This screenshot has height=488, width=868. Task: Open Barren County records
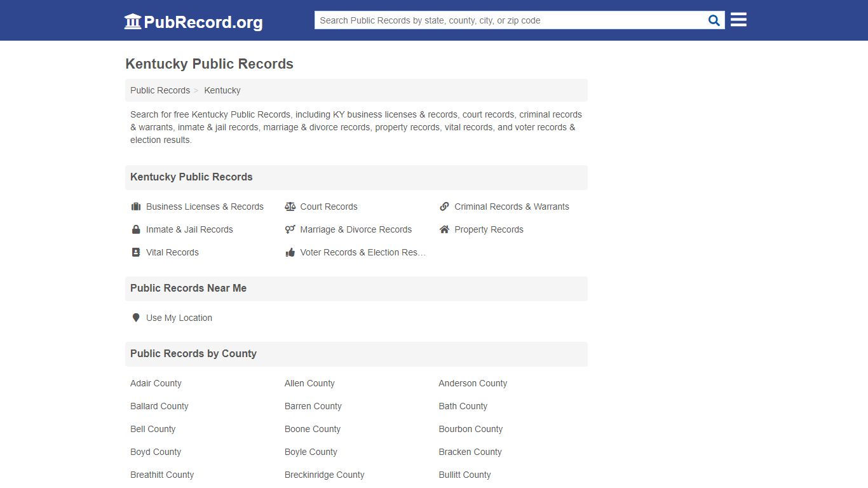coord(313,406)
